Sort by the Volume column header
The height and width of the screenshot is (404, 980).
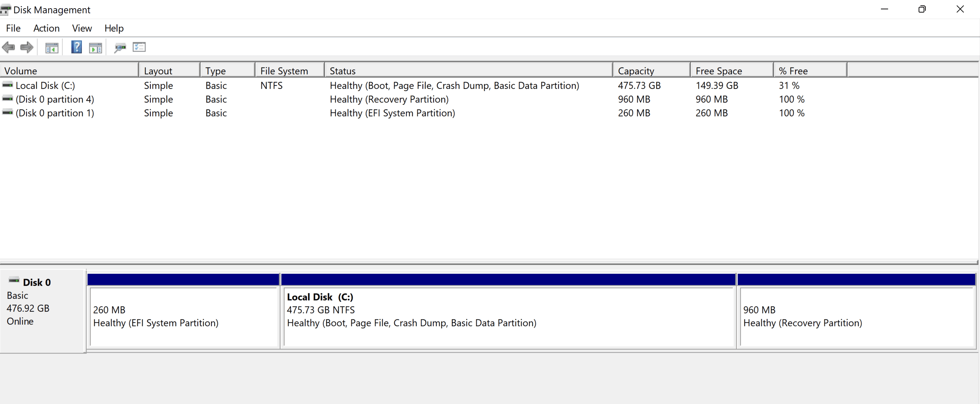pyautogui.click(x=69, y=70)
